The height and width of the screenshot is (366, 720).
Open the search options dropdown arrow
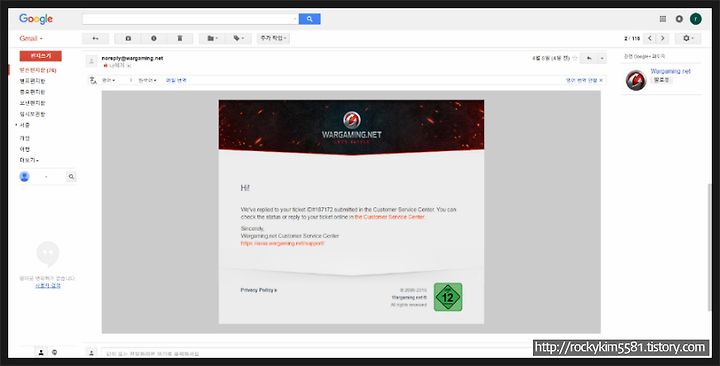click(x=295, y=19)
